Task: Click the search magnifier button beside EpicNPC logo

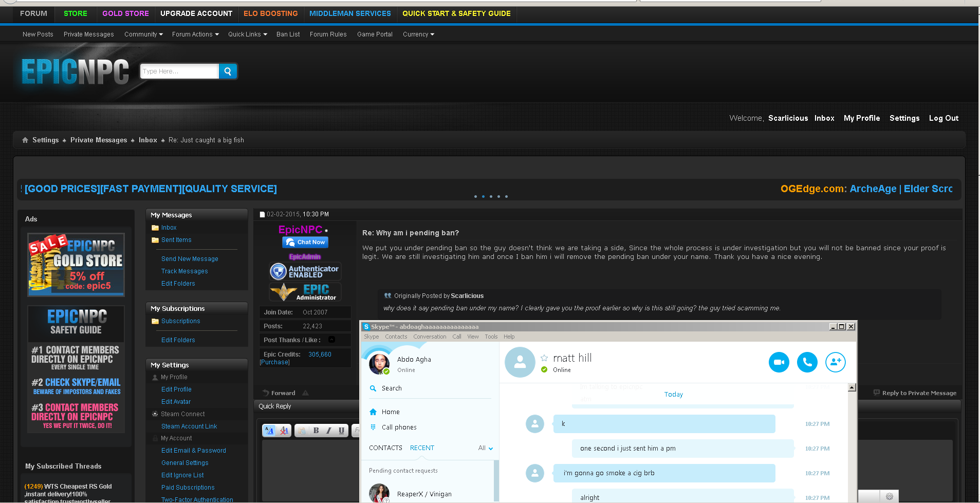Action: (228, 71)
